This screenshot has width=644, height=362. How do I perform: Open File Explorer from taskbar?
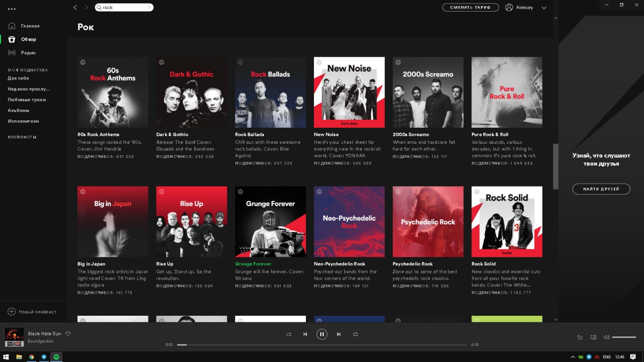pyautogui.click(x=19, y=357)
